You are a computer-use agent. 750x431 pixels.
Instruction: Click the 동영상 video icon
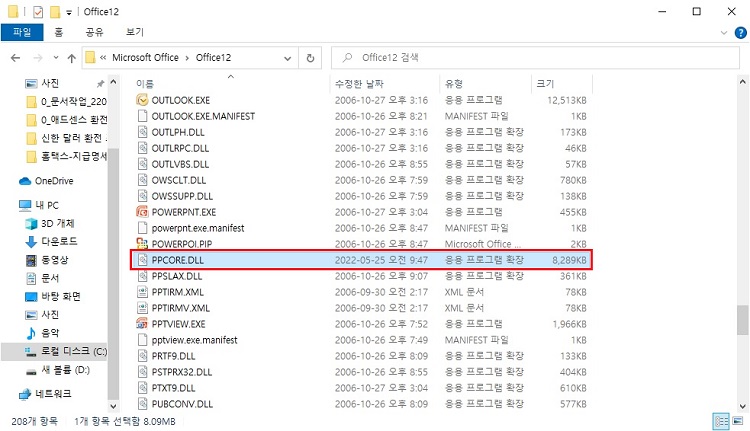31,260
